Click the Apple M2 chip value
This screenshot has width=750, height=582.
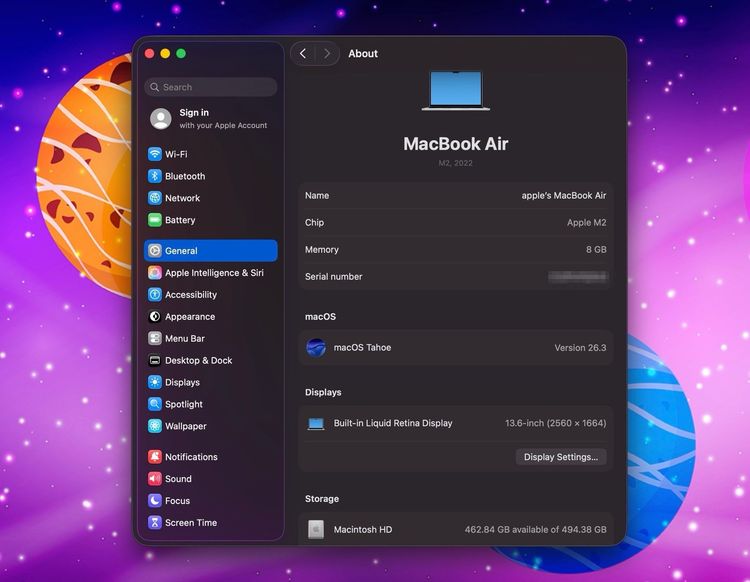(x=586, y=222)
